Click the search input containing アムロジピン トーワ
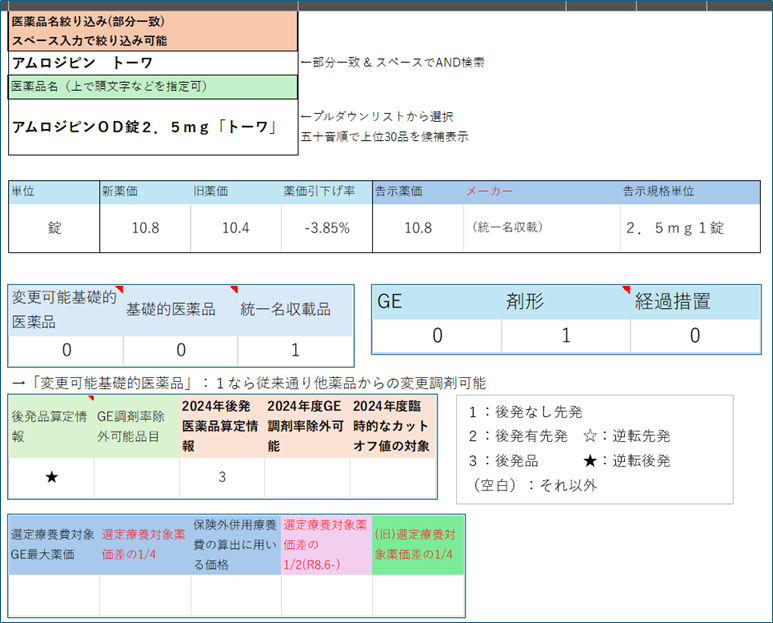 click(153, 63)
